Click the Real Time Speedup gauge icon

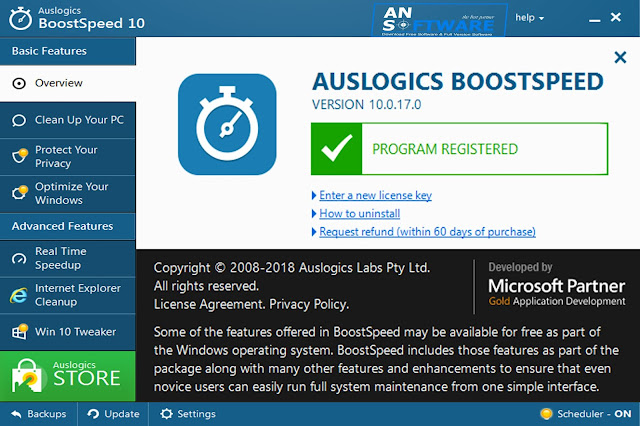[x=19, y=259]
